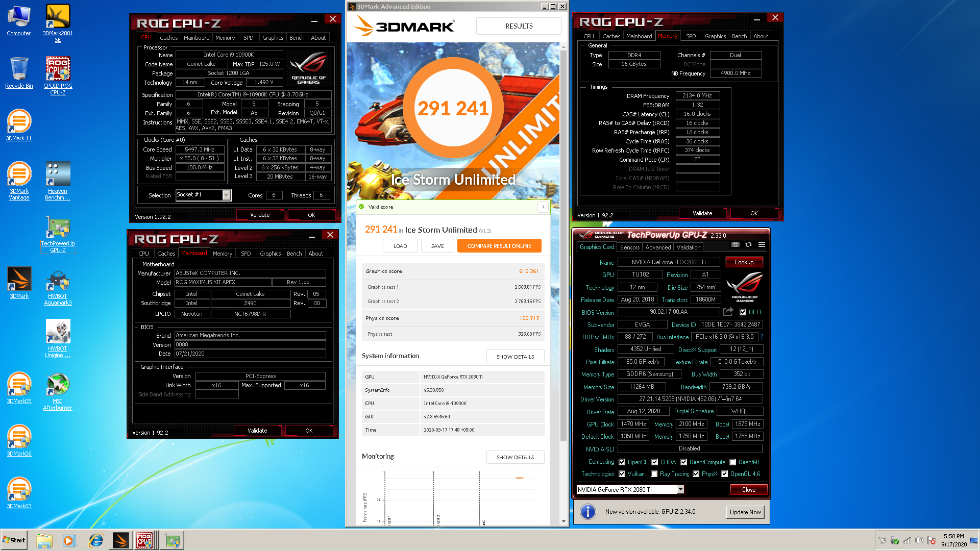This screenshot has width=980, height=551.
Task: Click the 3DMark results vertical scrollbar
Action: (563, 245)
